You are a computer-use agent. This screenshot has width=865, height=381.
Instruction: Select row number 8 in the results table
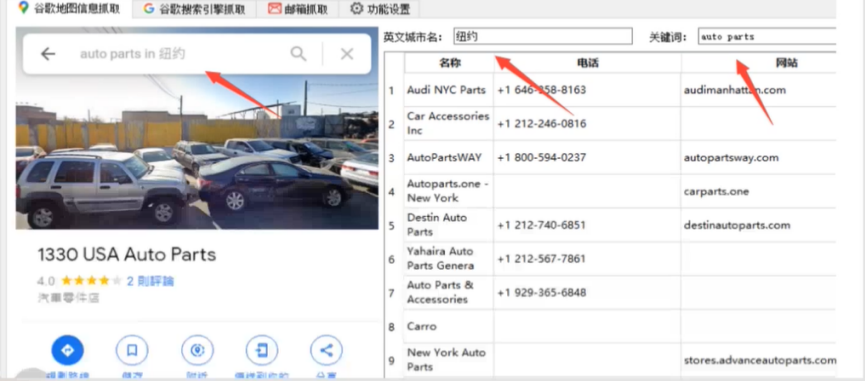pyautogui.click(x=392, y=326)
